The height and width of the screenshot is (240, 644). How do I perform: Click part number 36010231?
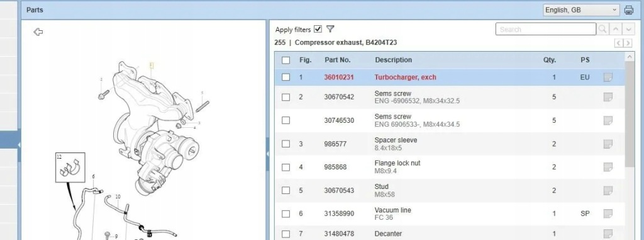[339, 77]
